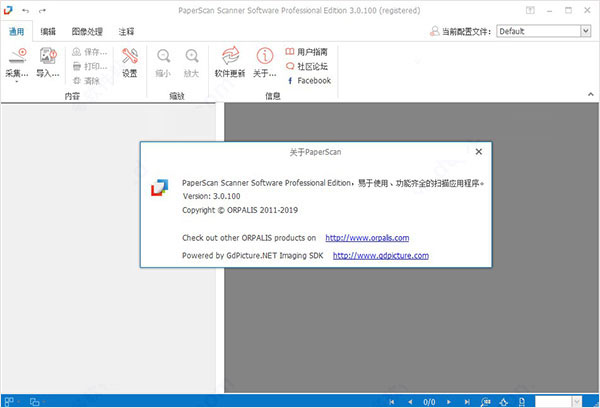600x408 pixels.
Task: Open the www.orpalis.com link
Action: coord(367,238)
